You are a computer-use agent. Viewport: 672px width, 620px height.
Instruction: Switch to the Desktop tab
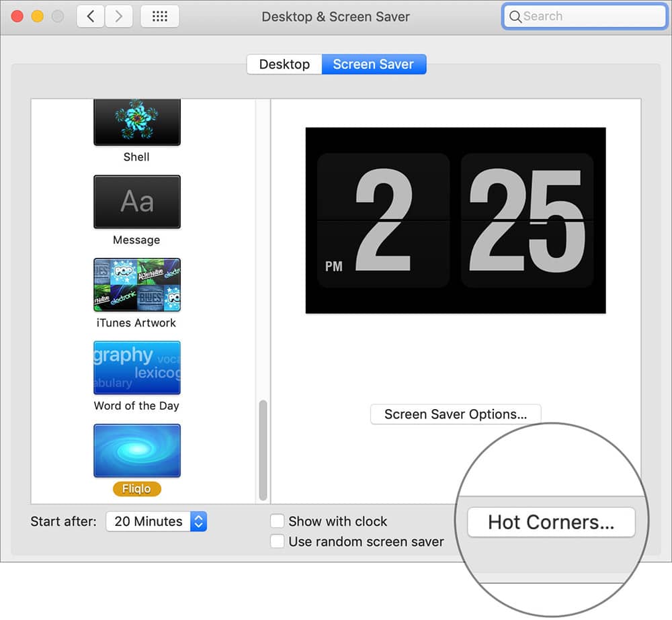click(284, 64)
